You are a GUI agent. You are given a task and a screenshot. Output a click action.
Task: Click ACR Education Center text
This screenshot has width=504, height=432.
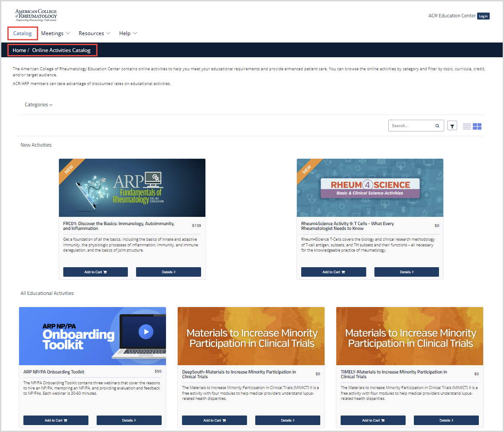(x=452, y=16)
